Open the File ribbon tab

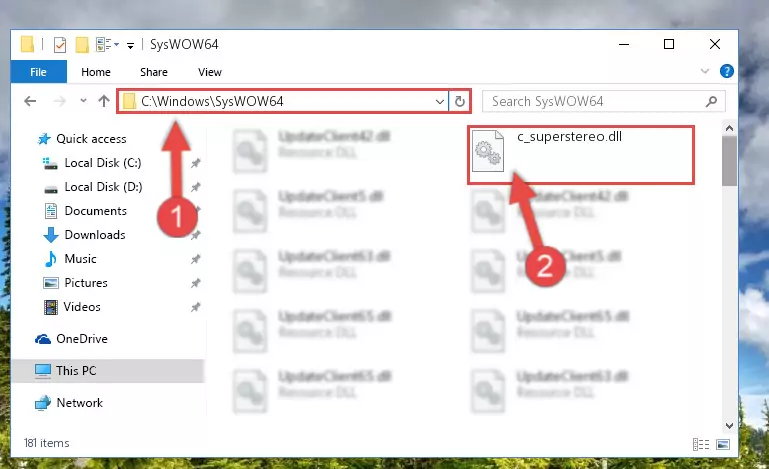click(x=38, y=72)
